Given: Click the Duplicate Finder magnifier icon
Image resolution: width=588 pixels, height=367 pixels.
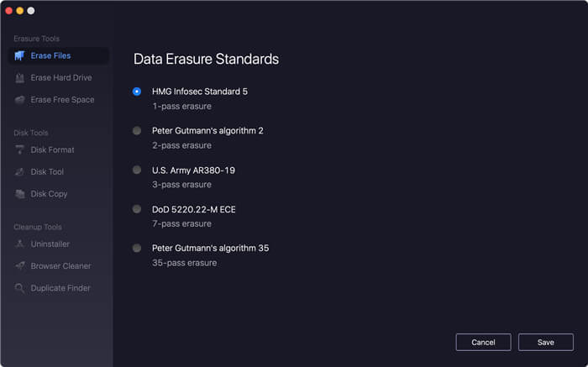Looking at the screenshot, I should 19,288.
